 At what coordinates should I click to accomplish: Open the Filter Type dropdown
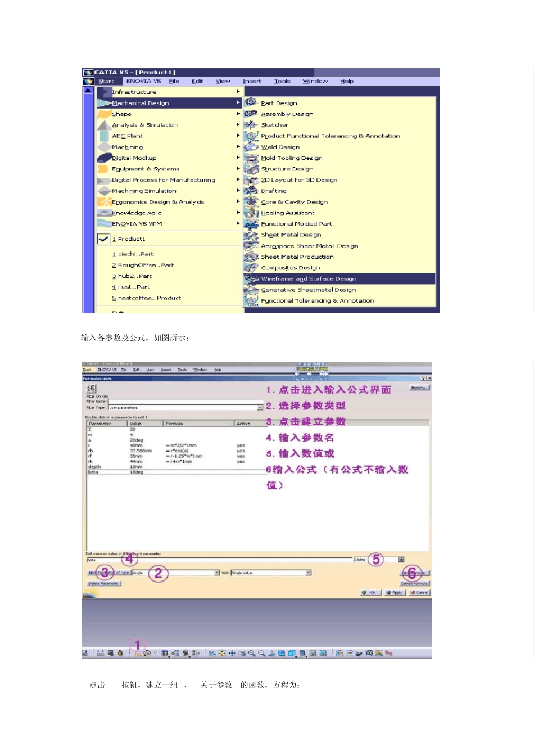pos(260,407)
